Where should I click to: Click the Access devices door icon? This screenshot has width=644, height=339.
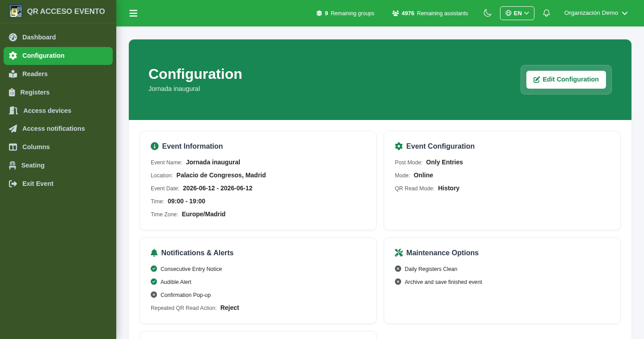pos(13,111)
